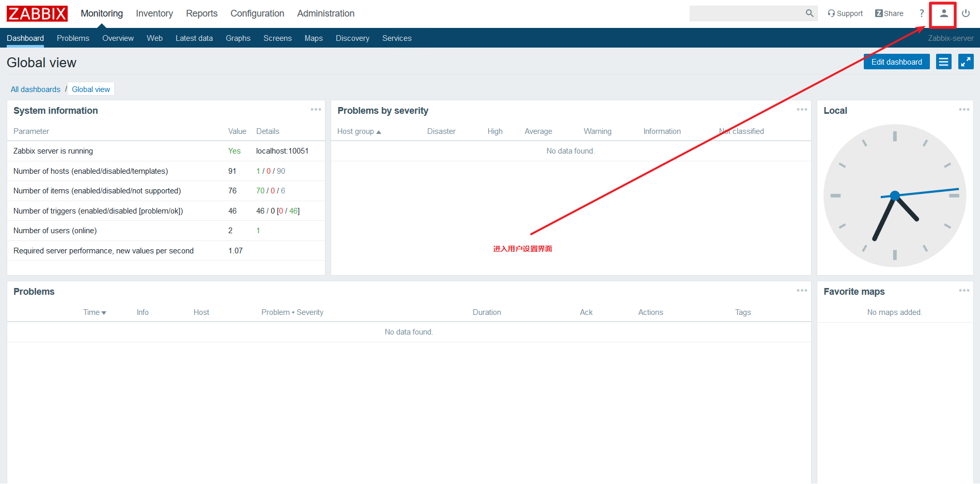Open the Inventory menu
Screen dimensions: 980x484
[x=154, y=13]
